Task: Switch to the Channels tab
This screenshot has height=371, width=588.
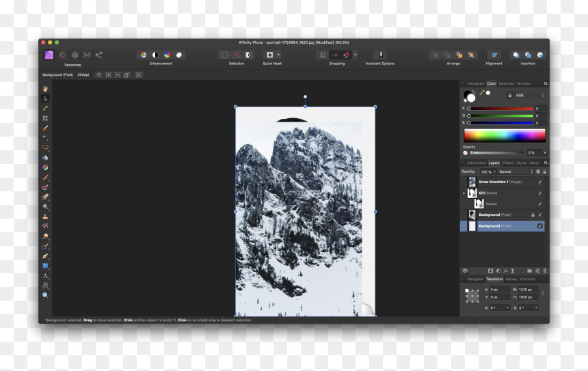Action: point(528,279)
